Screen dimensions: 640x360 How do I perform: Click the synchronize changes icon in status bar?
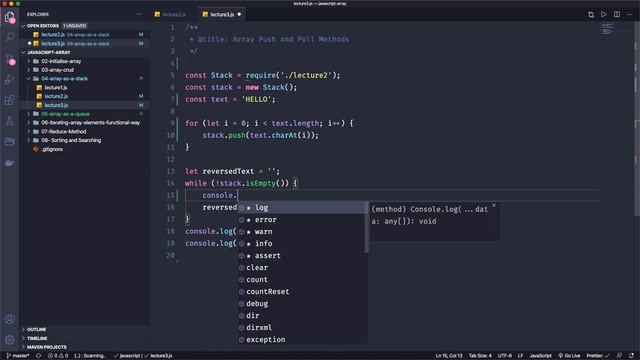coord(39,356)
